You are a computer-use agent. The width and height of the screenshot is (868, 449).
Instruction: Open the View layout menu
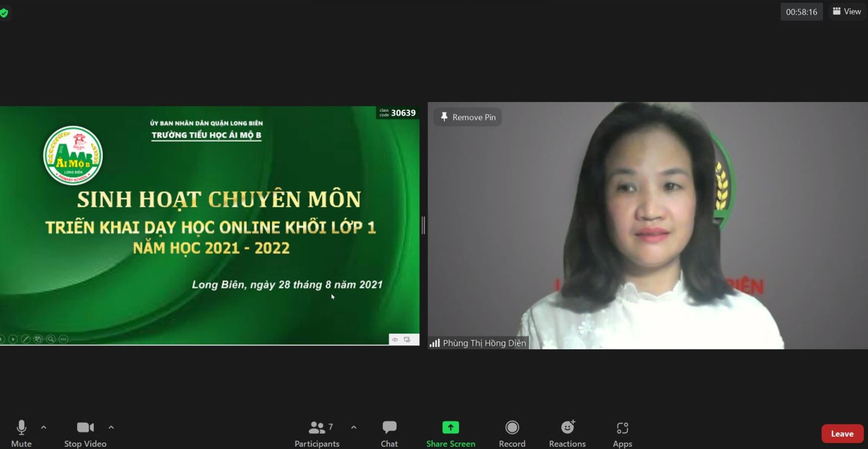click(847, 11)
